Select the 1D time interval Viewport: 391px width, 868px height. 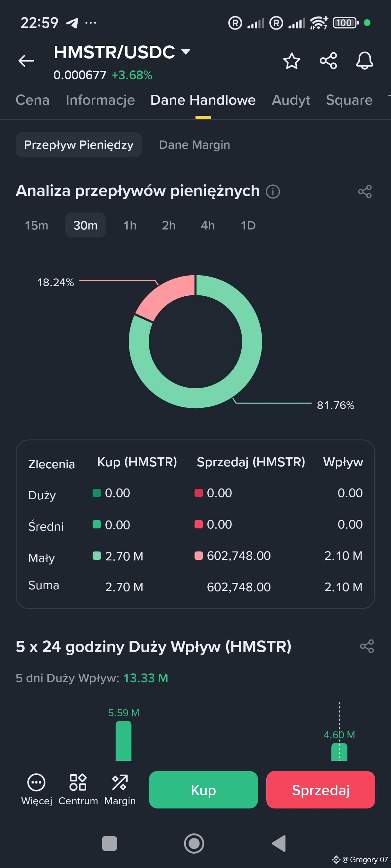pos(248,225)
